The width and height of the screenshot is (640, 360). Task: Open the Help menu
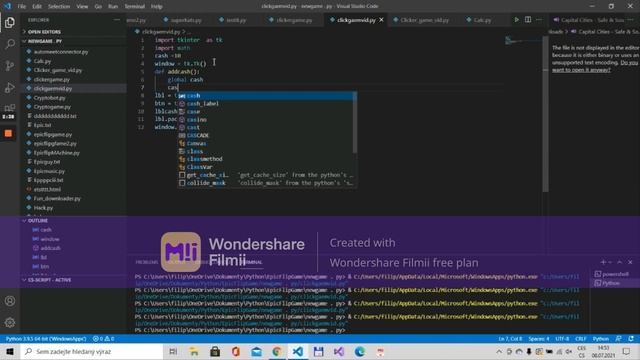(x=156, y=6)
